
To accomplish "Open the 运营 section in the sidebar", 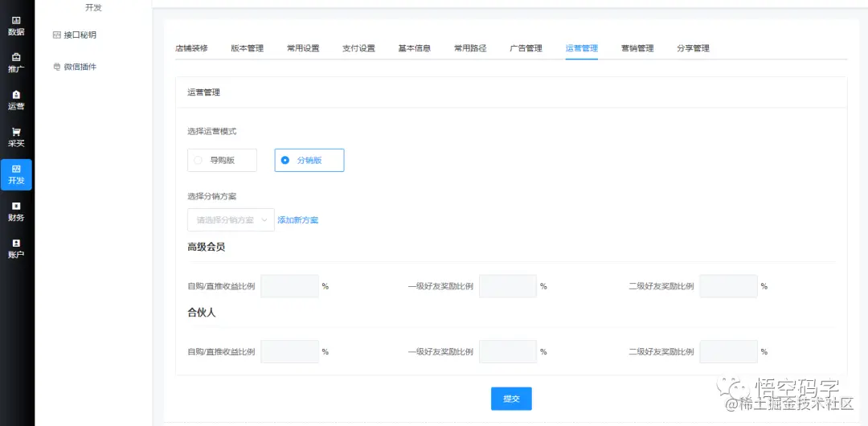I will pos(16,100).
